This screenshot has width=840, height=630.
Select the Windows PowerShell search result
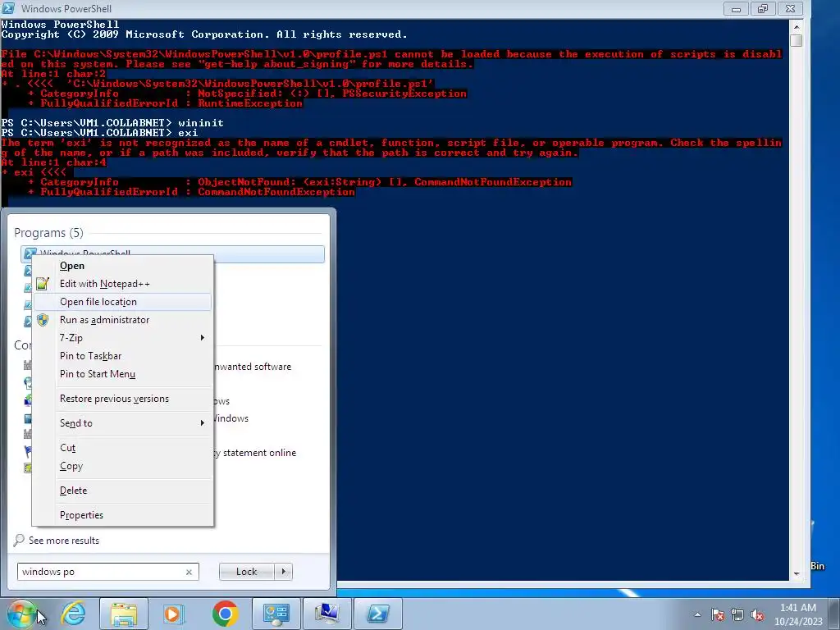pos(172,254)
